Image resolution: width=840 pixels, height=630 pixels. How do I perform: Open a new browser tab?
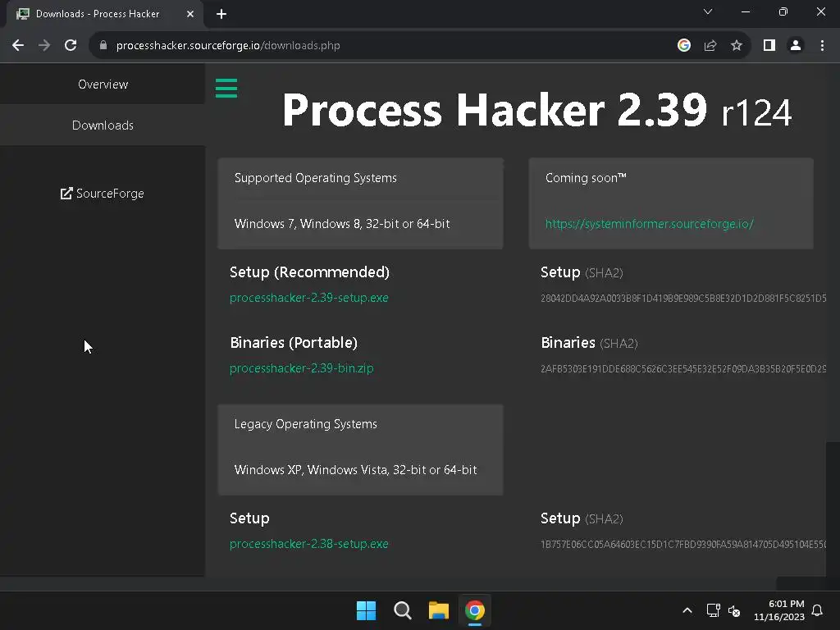tap(221, 14)
